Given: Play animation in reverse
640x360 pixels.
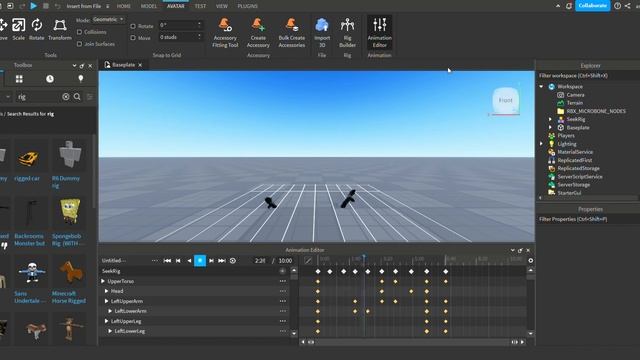Looking at the screenshot, I should pyautogui.click(x=189, y=260).
